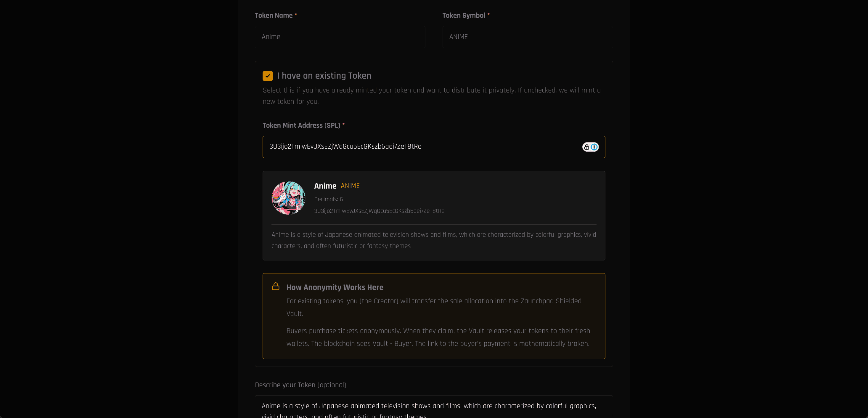
Task: Click the Decimals: 6 text
Action: pyautogui.click(x=328, y=200)
